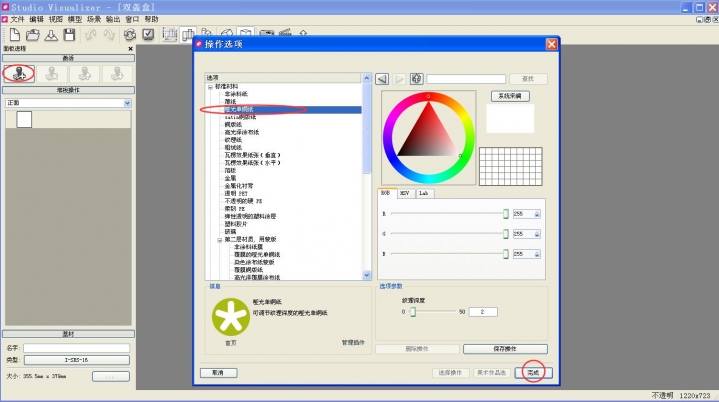Click the back arrow icon in dialog
This screenshot has width=719, height=402.
point(382,78)
